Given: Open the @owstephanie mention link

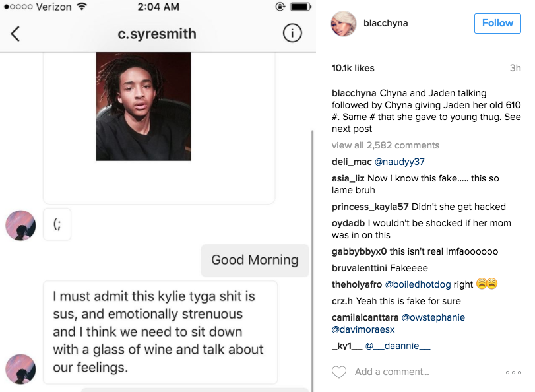Looking at the screenshot, I should coord(433,317).
